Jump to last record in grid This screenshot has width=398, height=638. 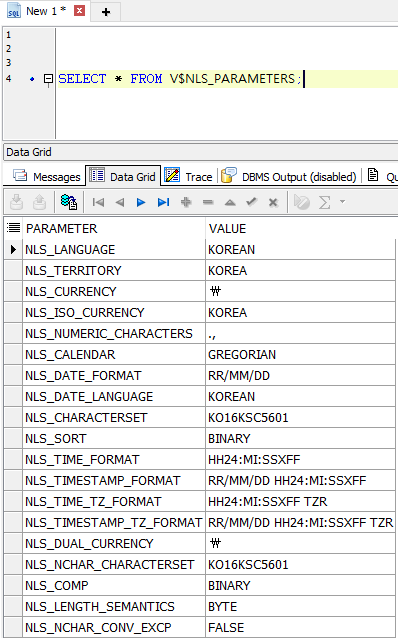click(163, 202)
